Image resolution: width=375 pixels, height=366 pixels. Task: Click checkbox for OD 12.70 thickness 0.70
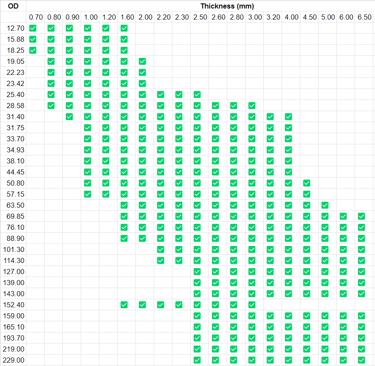pyautogui.click(x=33, y=28)
